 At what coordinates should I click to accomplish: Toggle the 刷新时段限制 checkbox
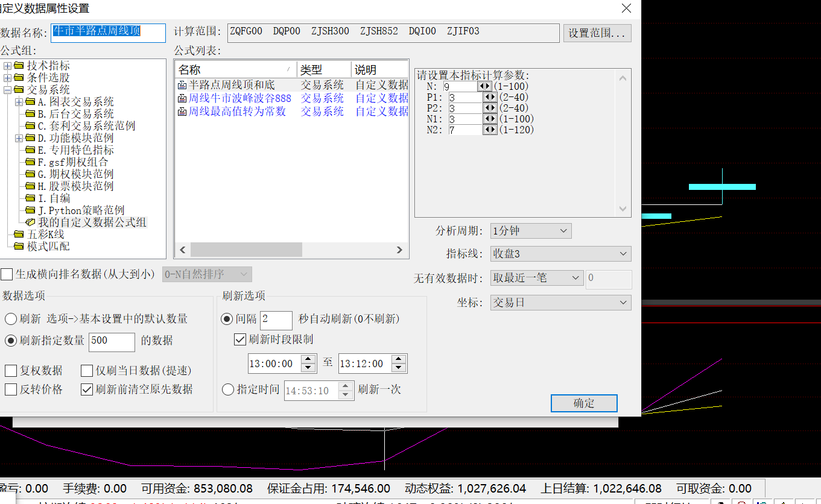(240, 339)
